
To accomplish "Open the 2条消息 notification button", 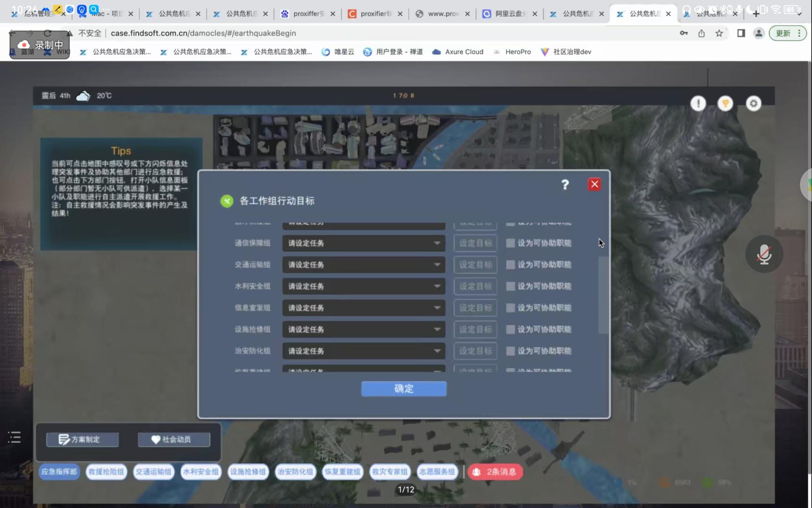I will [x=495, y=472].
